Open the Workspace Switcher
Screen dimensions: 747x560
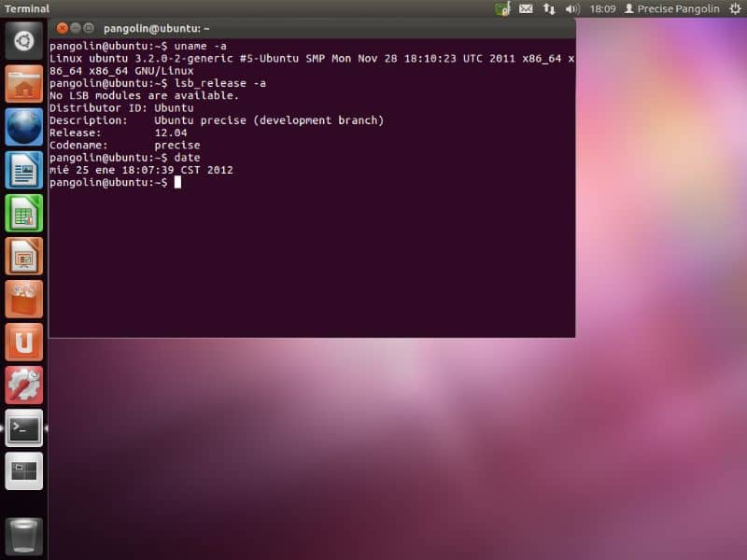point(23,472)
